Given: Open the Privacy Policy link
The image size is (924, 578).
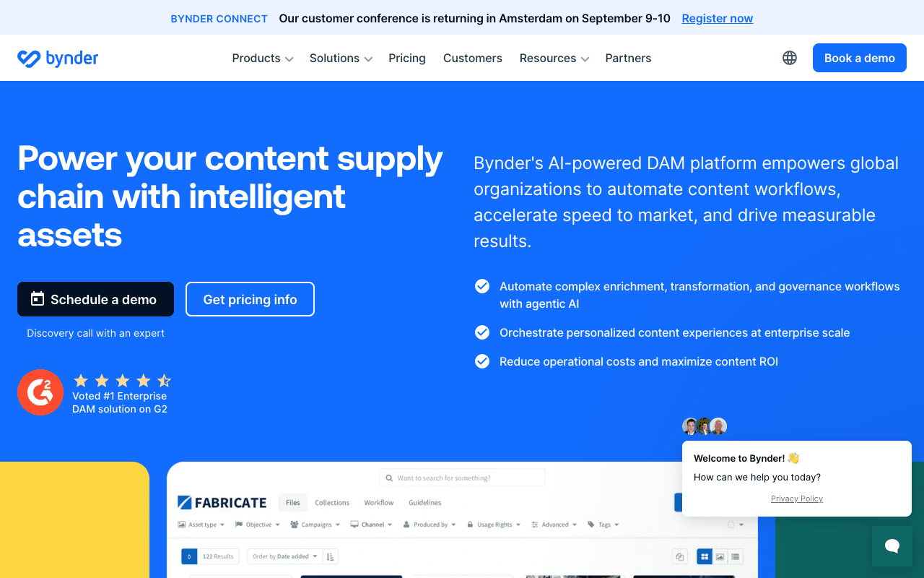Looking at the screenshot, I should coord(797,499).
